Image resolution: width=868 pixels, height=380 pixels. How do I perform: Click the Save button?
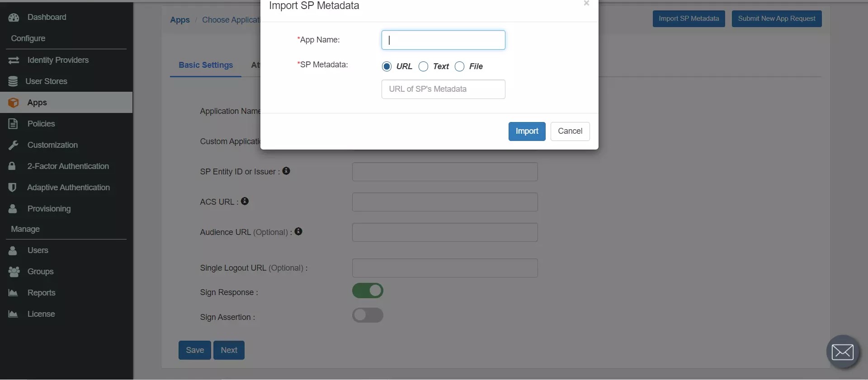coord(195,350)
